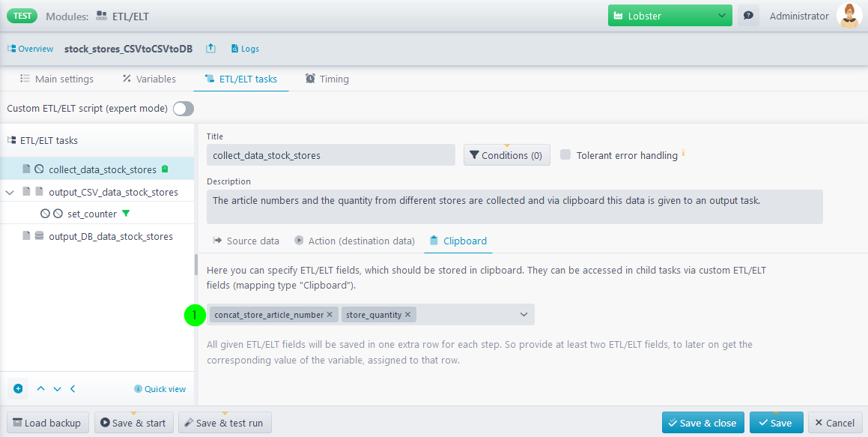
Task: Open the Logs link
Action: [245, 49]
